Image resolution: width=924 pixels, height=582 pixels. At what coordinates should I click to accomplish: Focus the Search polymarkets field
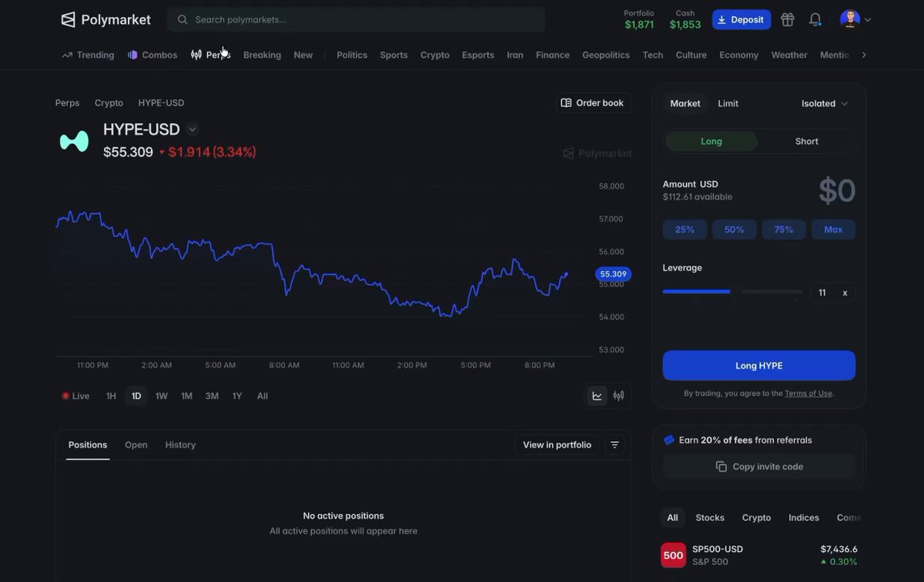(x=356, y=19)
